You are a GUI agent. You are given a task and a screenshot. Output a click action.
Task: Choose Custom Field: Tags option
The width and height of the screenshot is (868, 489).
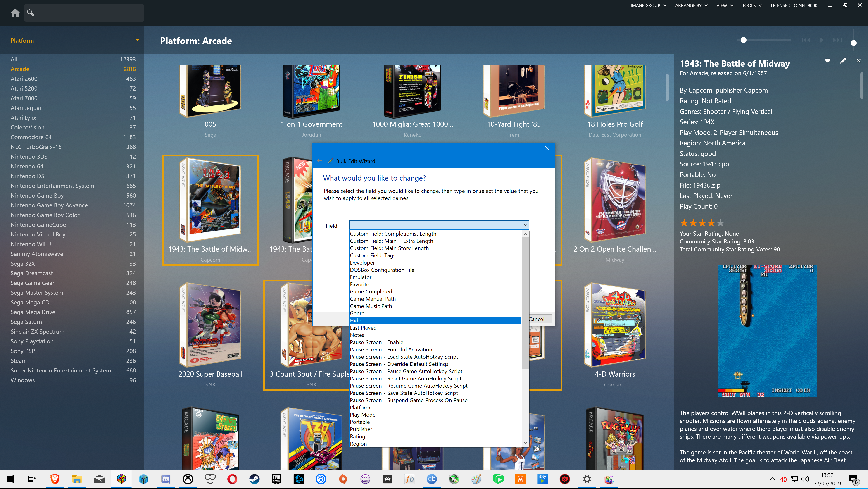pos(435,255)
